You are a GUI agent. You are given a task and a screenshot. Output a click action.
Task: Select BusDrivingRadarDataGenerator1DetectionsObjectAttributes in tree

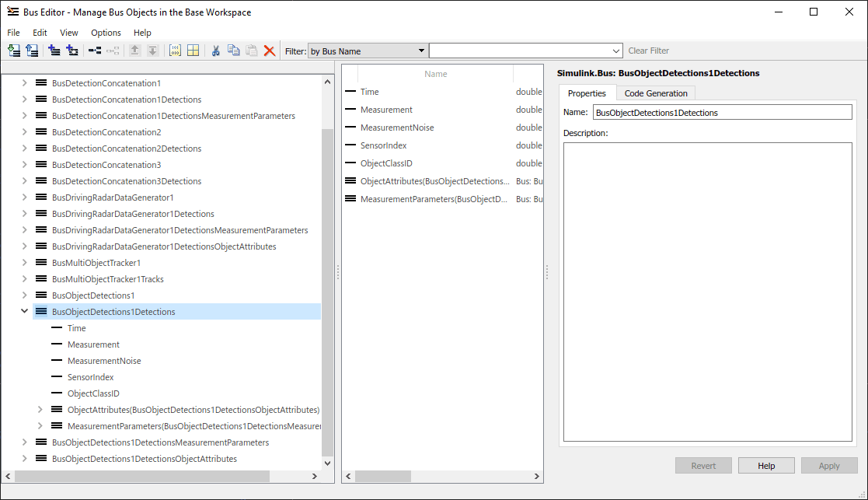[x=164, y=247]
